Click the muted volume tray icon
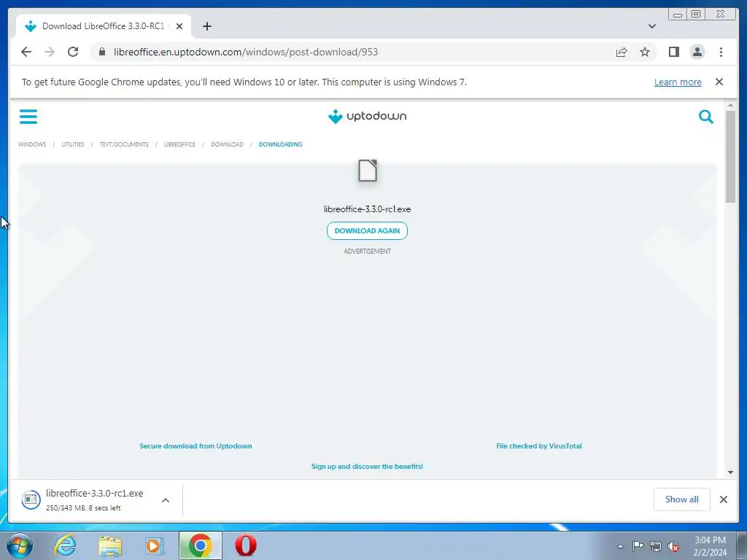The width and height of the screenshot is (747, 560). point(673,546)
